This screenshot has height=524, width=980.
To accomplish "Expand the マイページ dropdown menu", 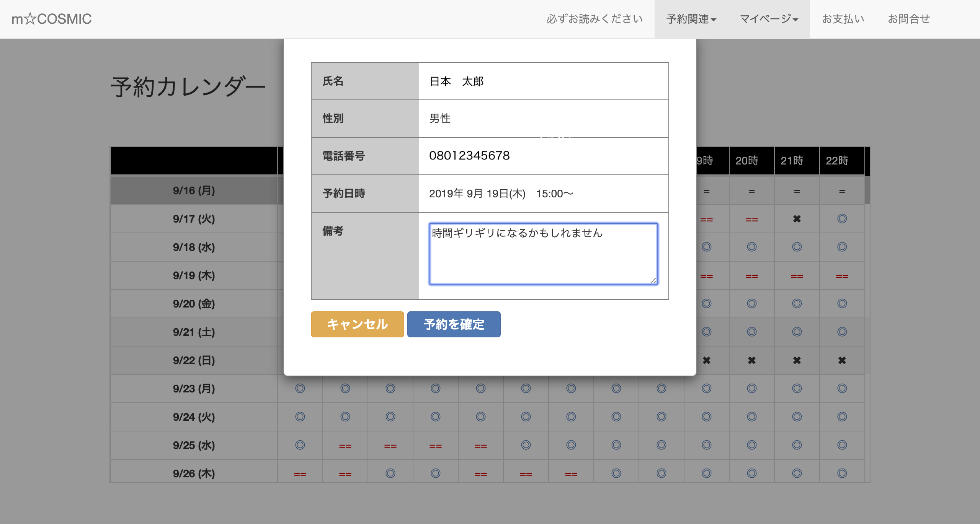I will pos(769,19).
